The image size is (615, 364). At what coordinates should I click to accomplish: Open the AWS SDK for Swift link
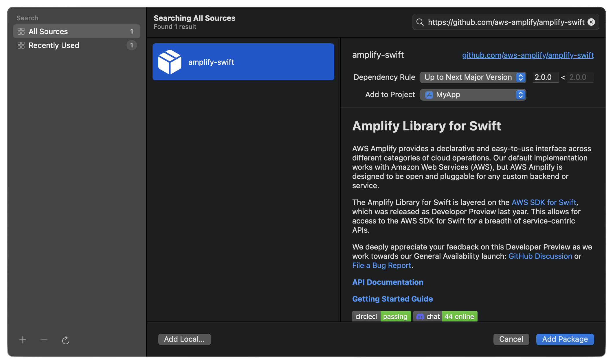tap(544, 202)
